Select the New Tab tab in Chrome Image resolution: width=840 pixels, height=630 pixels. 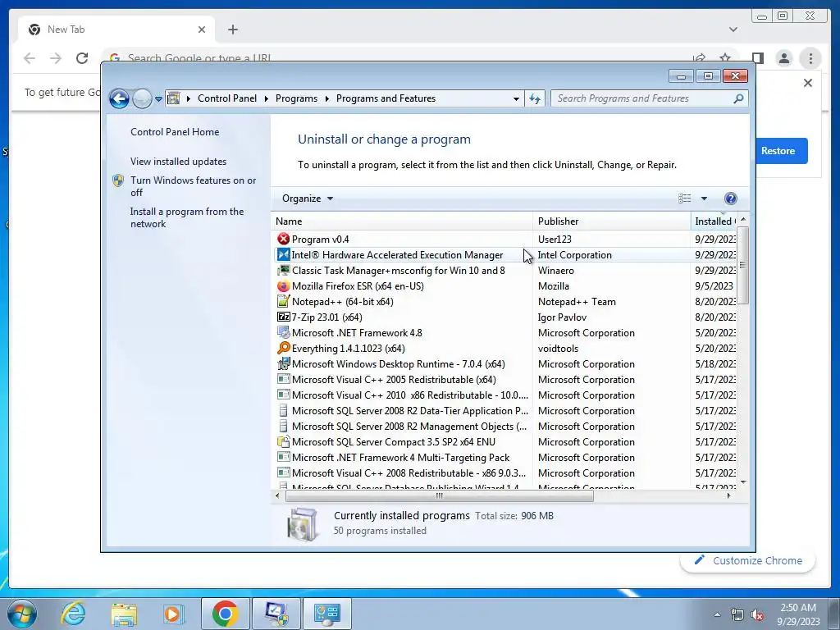116,30
